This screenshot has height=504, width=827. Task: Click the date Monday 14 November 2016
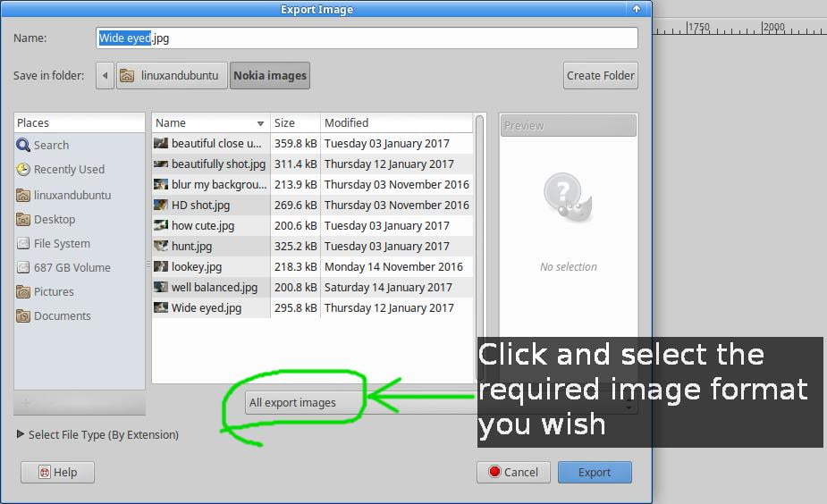click(393, 267)
